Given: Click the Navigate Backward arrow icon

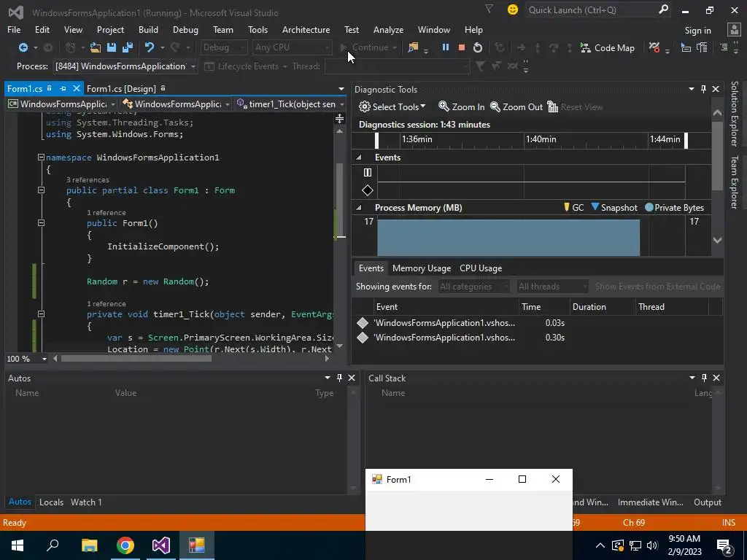Looking at the screenshot, I should coord(23,47).
